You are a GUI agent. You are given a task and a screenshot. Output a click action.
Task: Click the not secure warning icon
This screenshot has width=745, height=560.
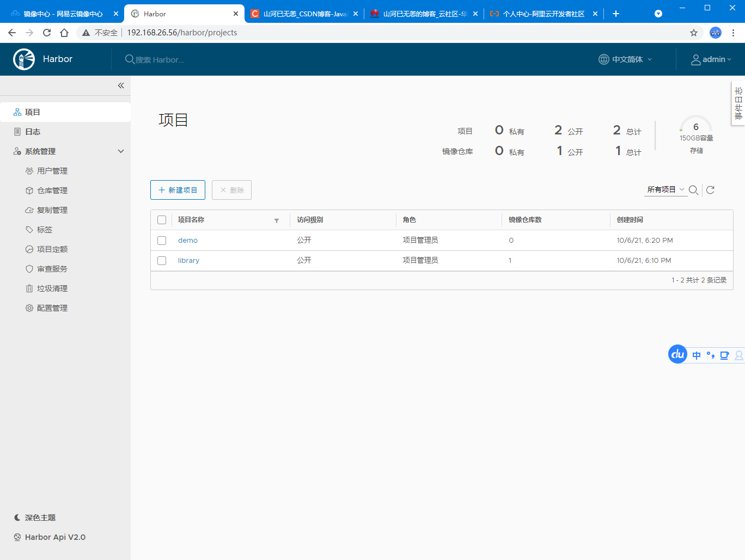(86, 33)
